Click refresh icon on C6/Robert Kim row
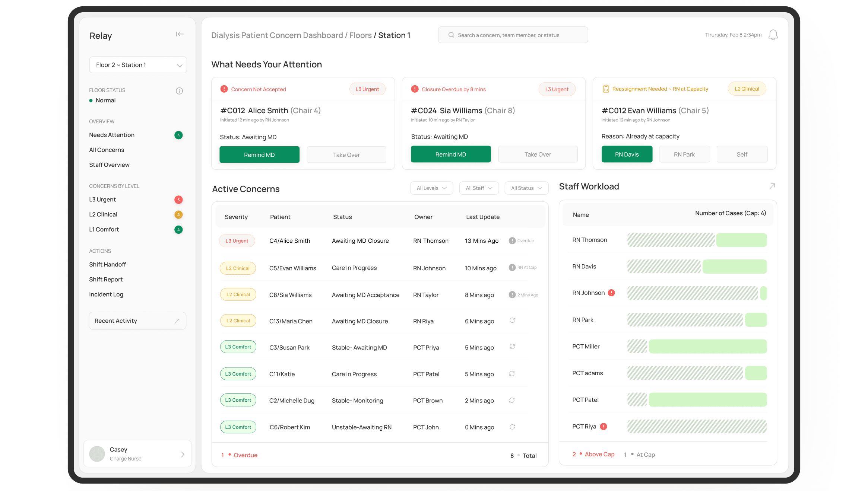The height and width of the screenshot is (491, 868). click(x=512, y=427)
